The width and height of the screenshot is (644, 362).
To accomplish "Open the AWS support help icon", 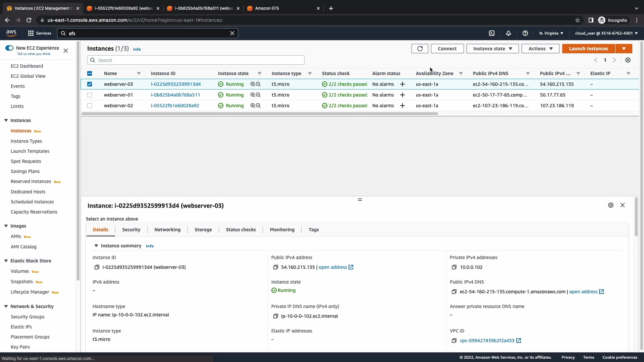I will point(525,33).
